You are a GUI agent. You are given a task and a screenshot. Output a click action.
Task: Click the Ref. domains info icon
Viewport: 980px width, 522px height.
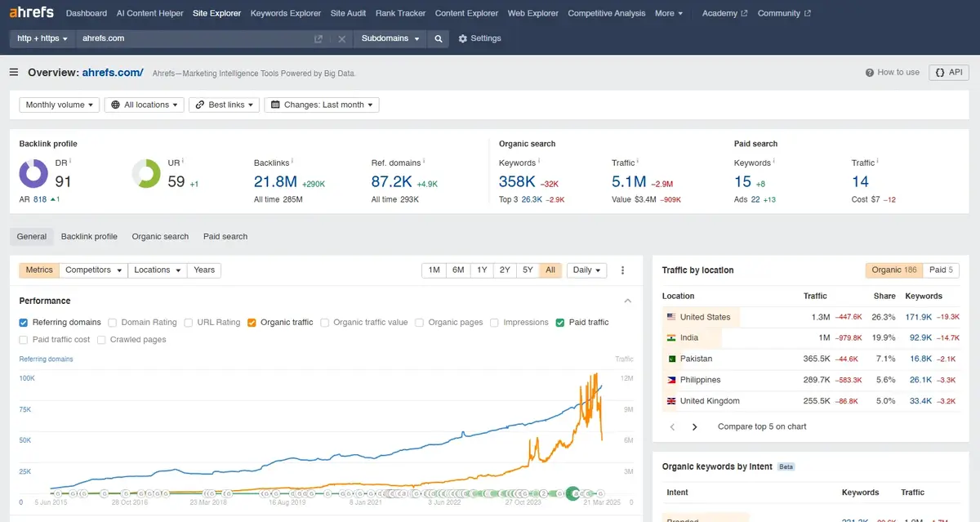click(x=425, y=161)
